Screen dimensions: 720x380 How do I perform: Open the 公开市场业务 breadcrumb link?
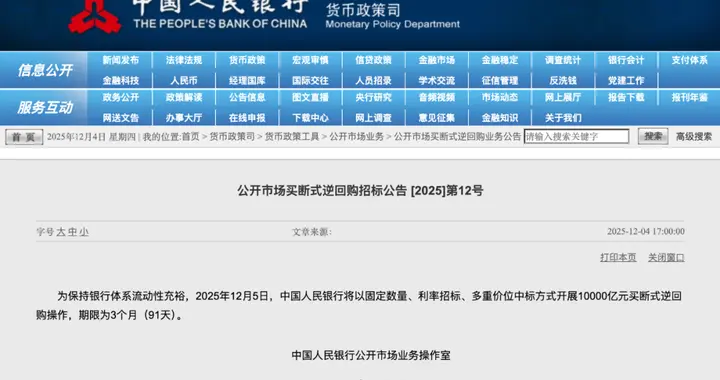356,137
